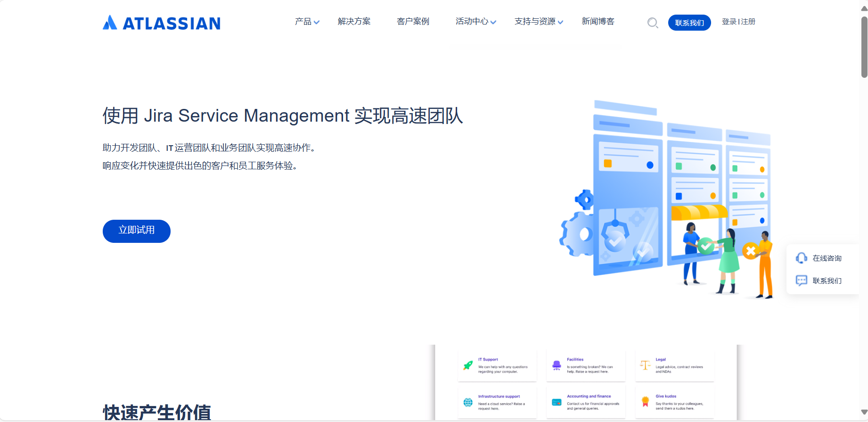Open the 新闻博客 menu item

click(598, 21)
